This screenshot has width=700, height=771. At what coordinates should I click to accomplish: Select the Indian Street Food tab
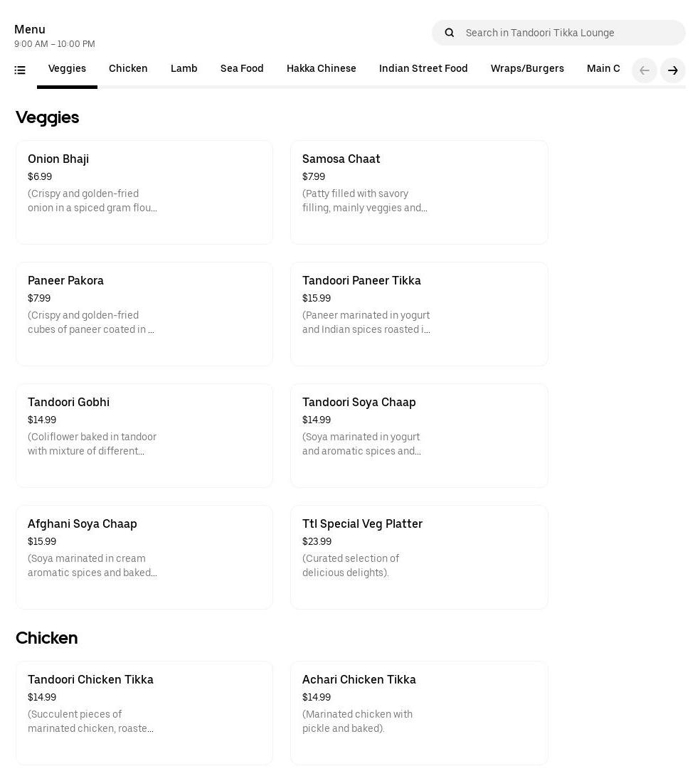tap(423, 69)
